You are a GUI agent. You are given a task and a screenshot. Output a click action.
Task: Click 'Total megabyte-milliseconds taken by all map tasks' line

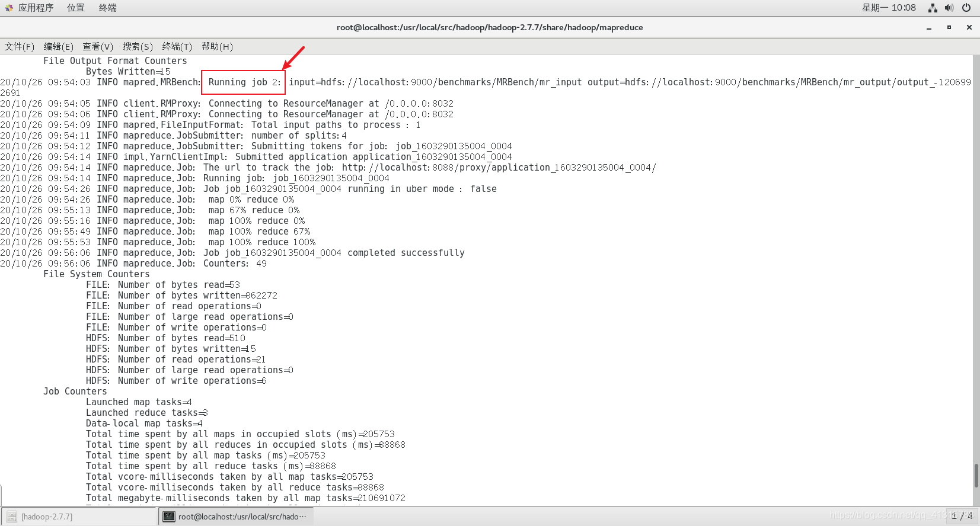pos(245,498)
